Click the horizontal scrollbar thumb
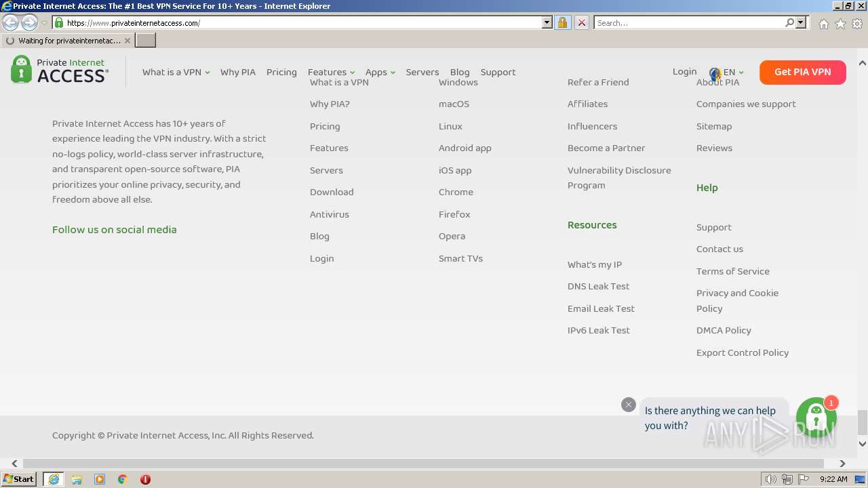The image size is (868, 488). point(423,464)
